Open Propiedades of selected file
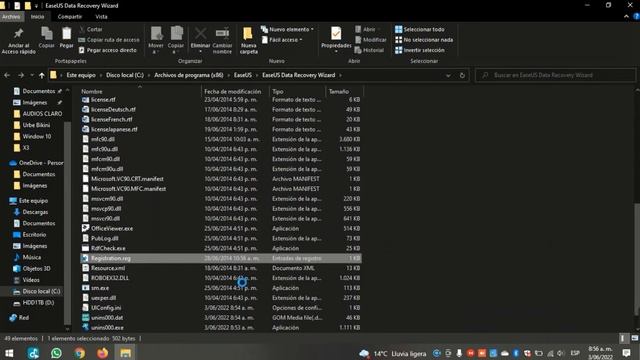This screenshot has height=360, width=640. coord(336,40)
